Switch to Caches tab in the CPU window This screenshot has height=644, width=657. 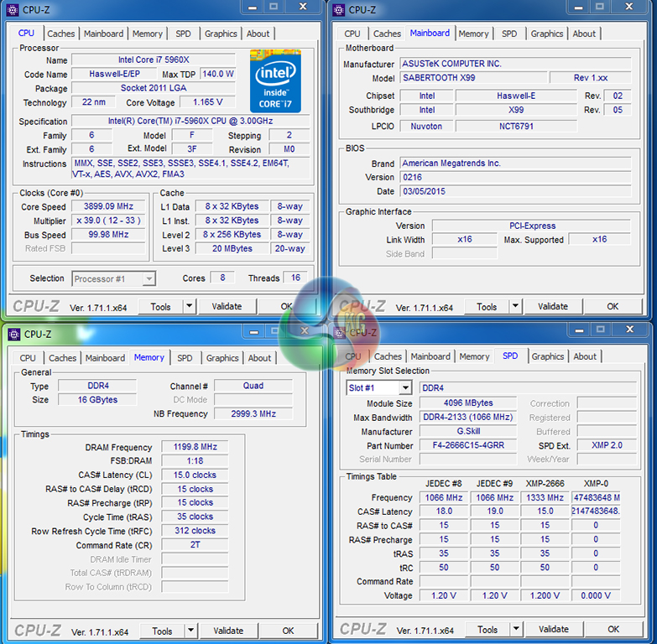[60, 34]
